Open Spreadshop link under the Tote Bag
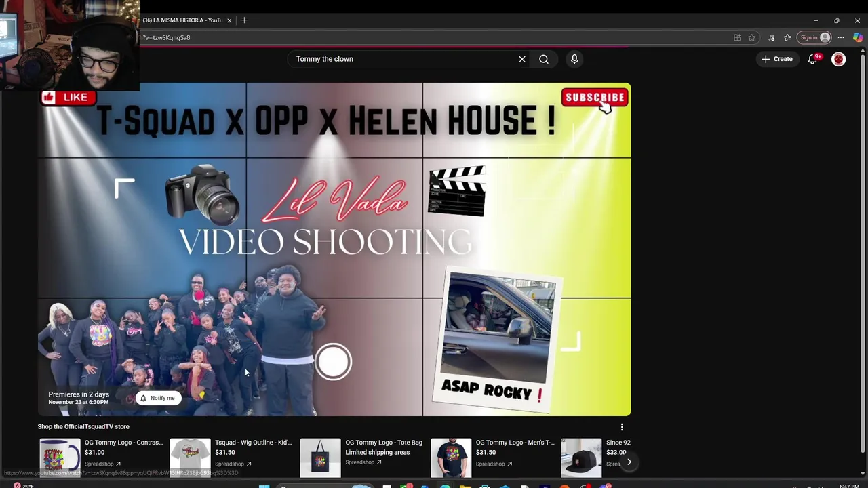Screen dimensions: 868x488 point(363,462)
